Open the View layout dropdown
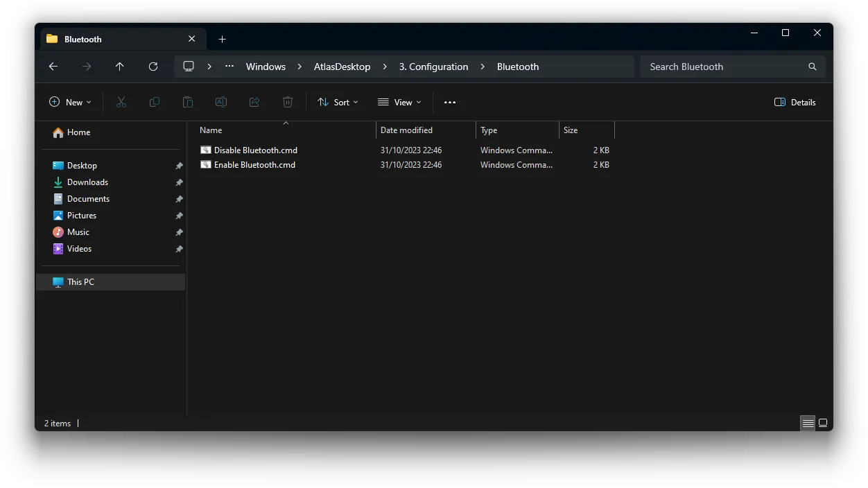Screen dimensions: 868x488 pyautogui.click(x=399, y=102)
